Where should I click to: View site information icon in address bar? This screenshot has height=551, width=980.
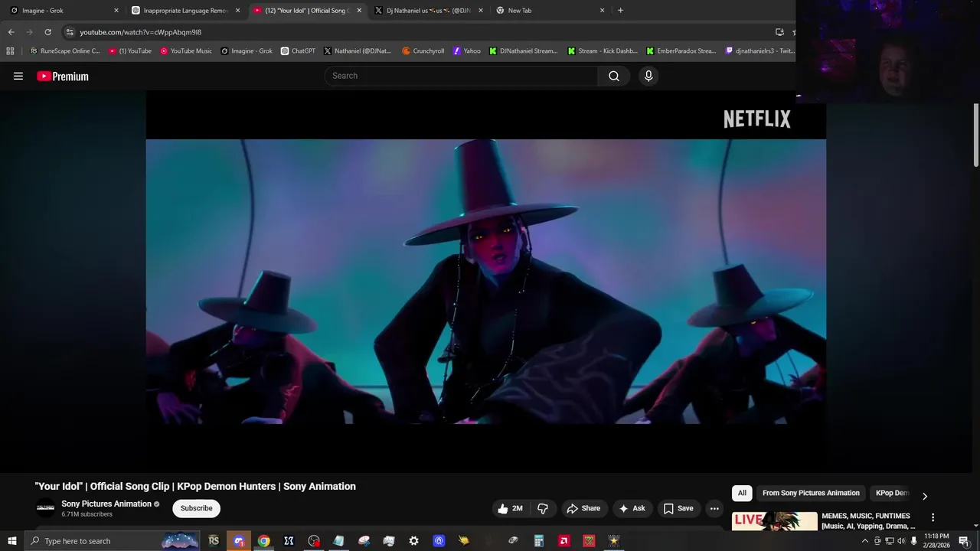click(x=70, y=32)
